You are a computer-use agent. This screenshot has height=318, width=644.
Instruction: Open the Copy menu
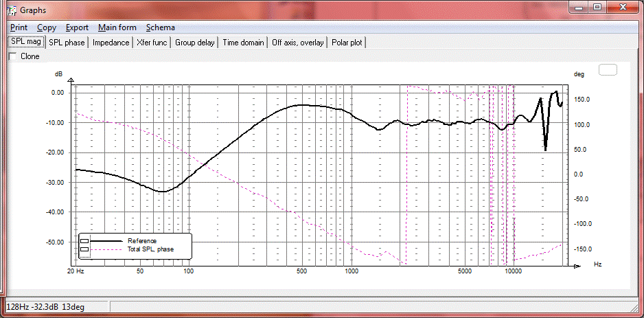[47, 27]
